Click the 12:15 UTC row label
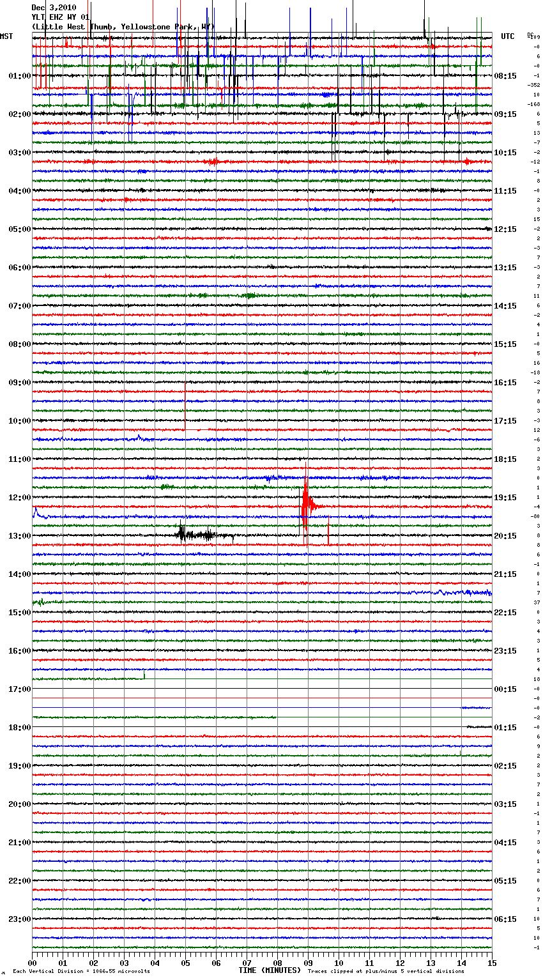The image size is (543, 980). tap(505, 229)
